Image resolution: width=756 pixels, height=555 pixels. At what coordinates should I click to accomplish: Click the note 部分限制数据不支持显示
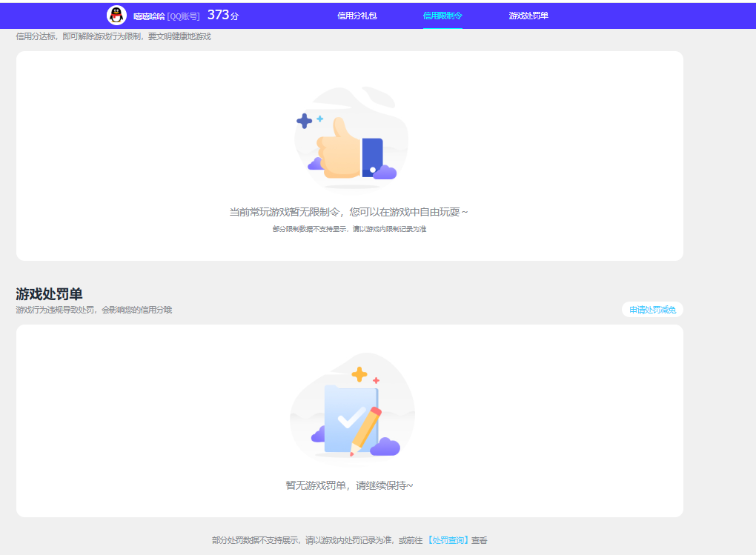pyautogui.click(x=310, y=229)
